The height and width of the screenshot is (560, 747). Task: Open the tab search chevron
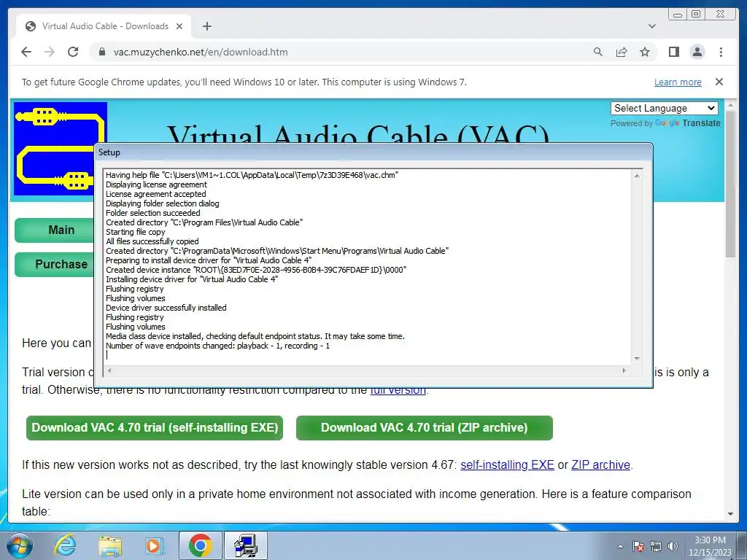652,26
